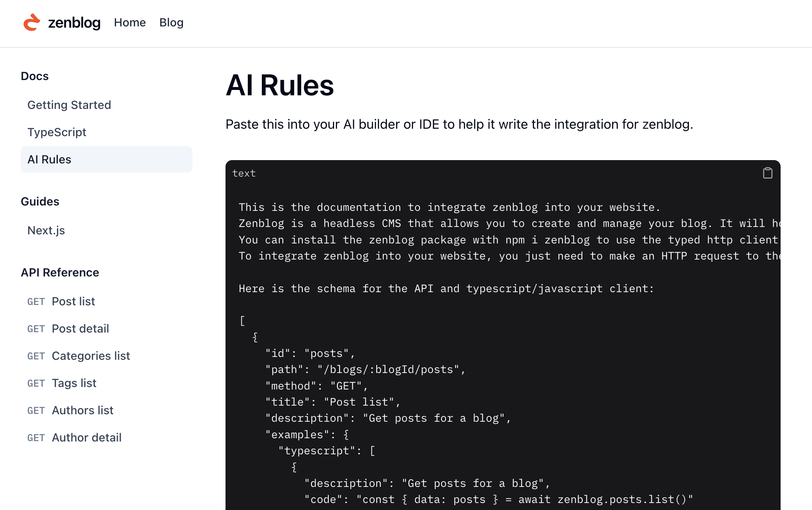
Task: Click the 'Paste this into your AI builder' paragraph
Action: coord(459,124)
